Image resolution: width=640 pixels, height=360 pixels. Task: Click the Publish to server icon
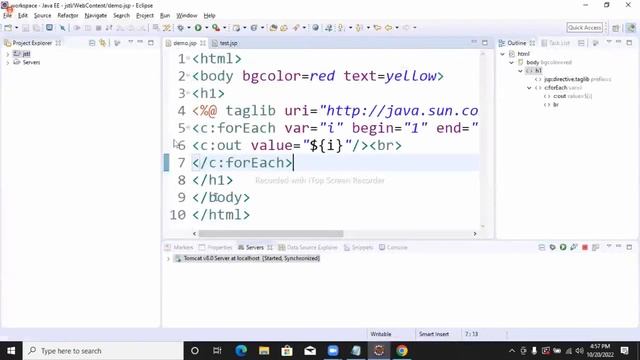pyautogui.click(x=596, y=247)
